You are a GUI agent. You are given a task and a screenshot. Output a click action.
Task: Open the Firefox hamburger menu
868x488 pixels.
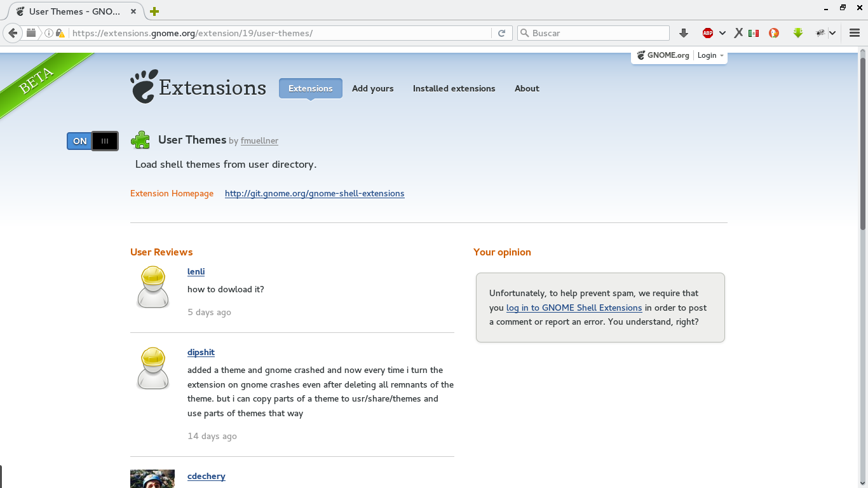coord(855,33)
